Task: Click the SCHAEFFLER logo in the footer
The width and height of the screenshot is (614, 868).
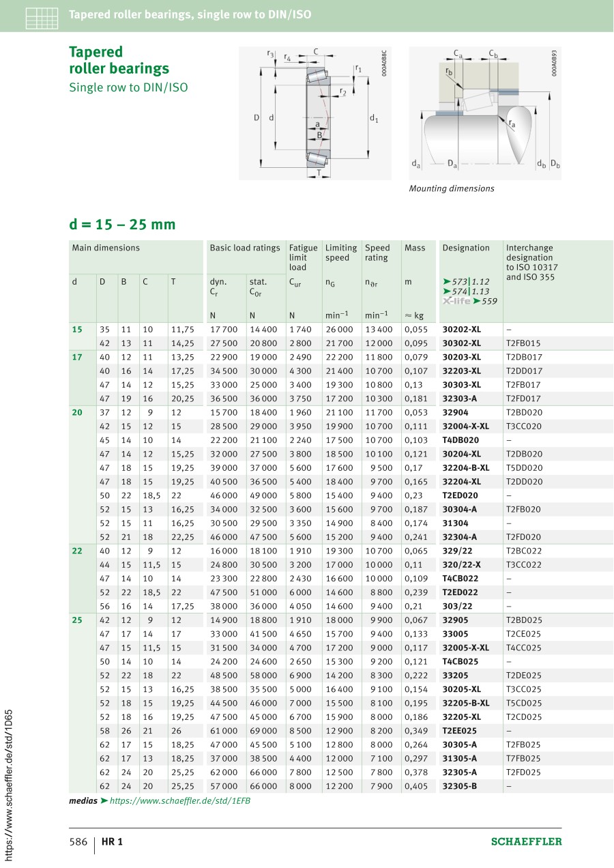Action: [527, 841]
